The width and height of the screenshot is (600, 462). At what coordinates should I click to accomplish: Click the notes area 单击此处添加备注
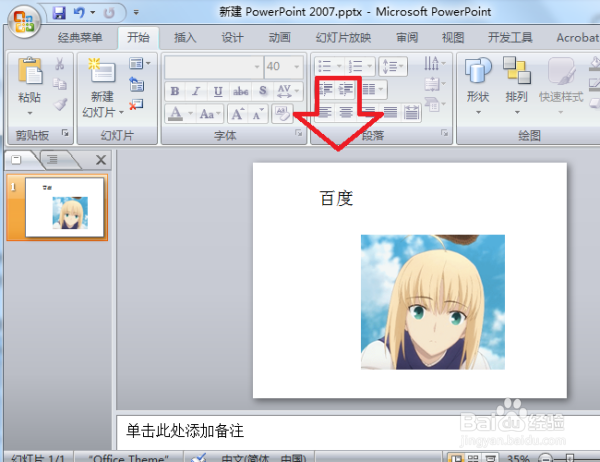tap(185, 431)
